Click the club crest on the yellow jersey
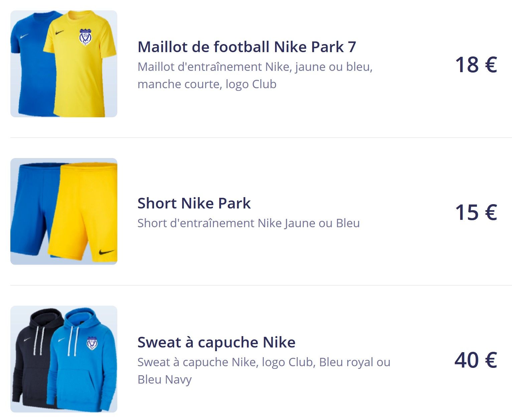 click(x=85, y=37)
